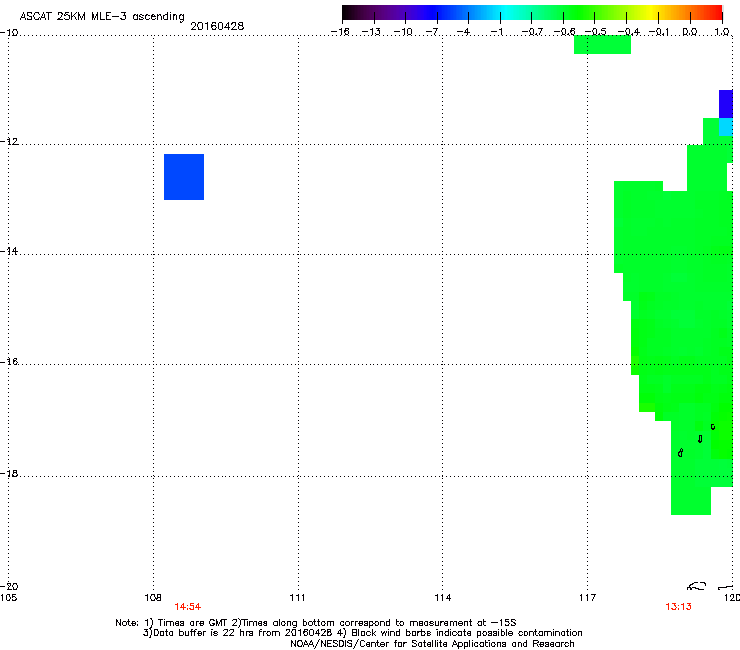Click the latitude label -18 on the left axis
This screenshot has width=740, height=650.
[x=9, y=473]
